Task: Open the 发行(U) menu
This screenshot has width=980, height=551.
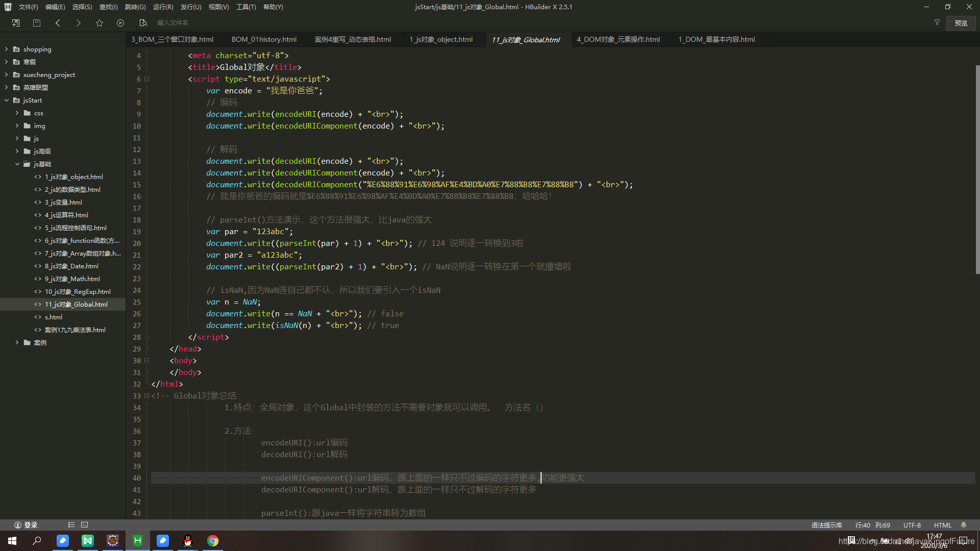Action: pos(191,7)
